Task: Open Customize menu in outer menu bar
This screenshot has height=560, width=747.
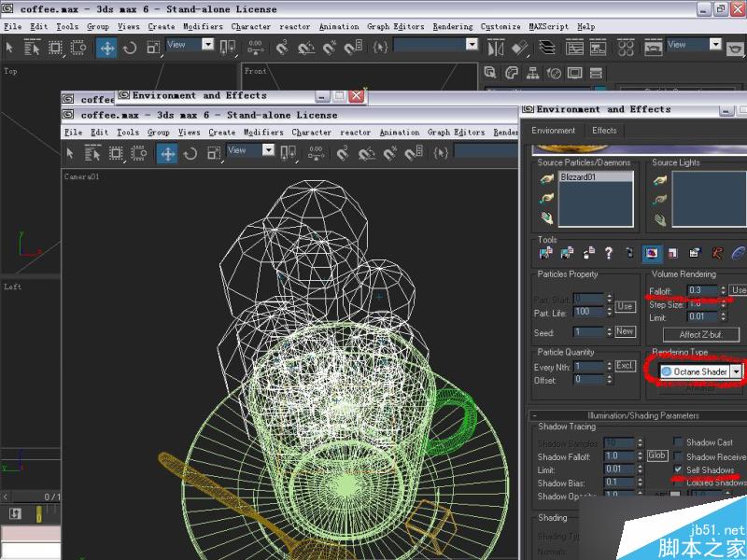Action: point(500,27)
